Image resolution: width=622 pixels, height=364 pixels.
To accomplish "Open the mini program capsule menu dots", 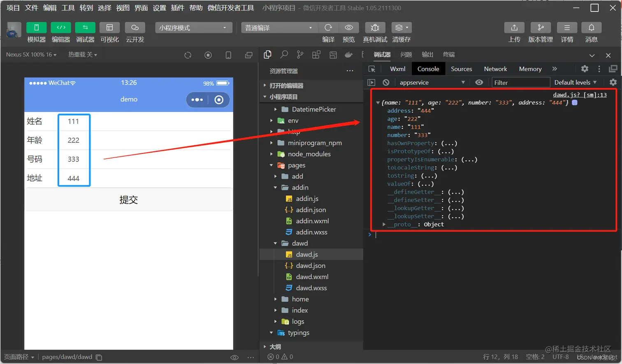I will (197, 100).
